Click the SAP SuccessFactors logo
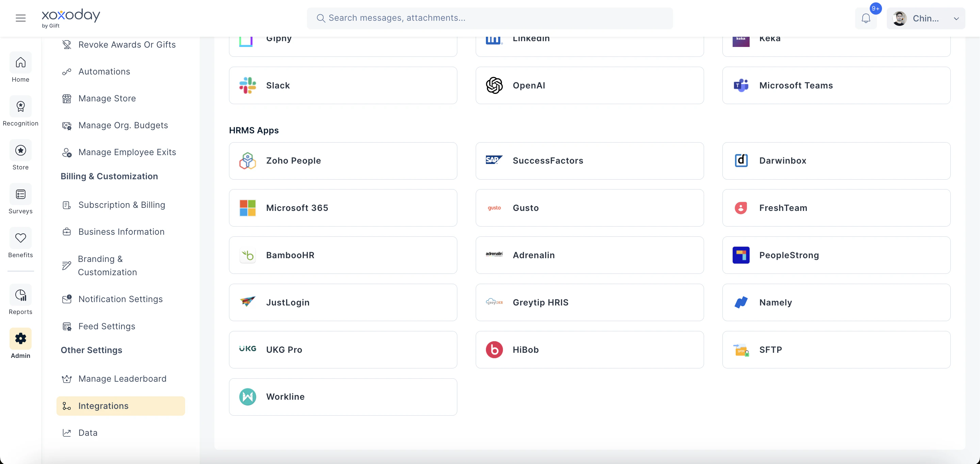This screenshot has width=980, height=464. 494,160
